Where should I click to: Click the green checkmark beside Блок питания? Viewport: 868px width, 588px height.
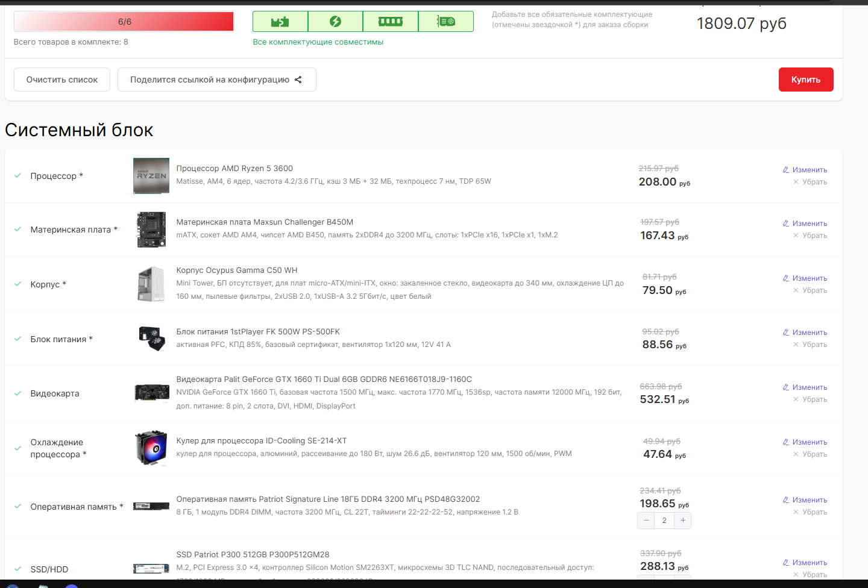click(18, 339)
